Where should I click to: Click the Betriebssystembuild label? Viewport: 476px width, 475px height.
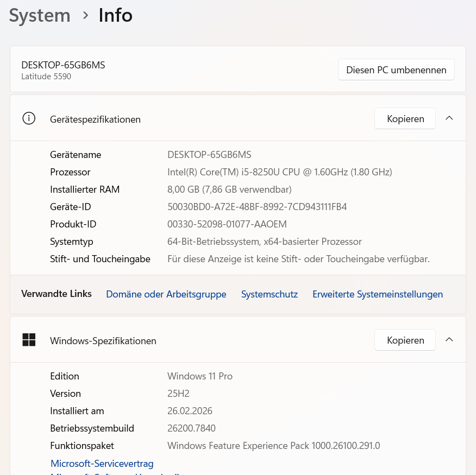[92, 428]
